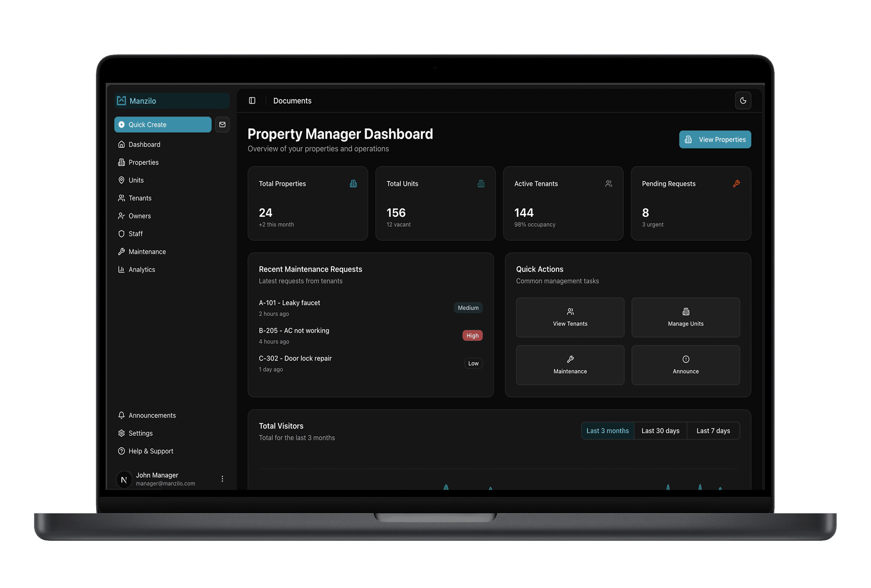This screenshot has width=871, height=588.
Task: Select Owners in the navigation menu
Action: [x=139, y=216]
